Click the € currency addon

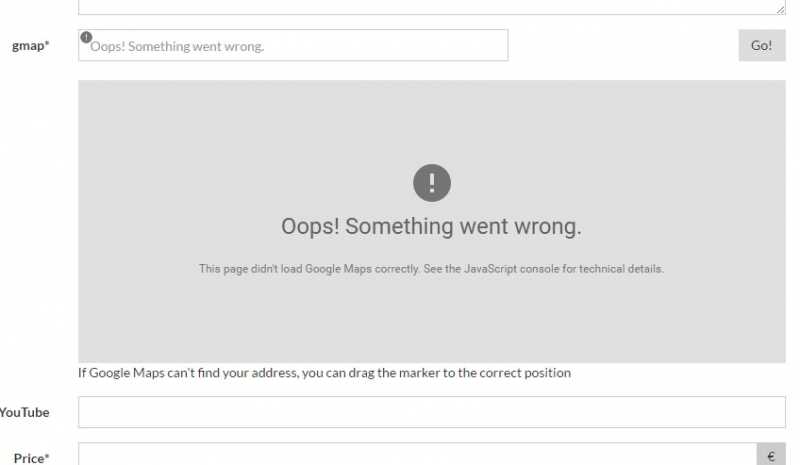pyautogui.click(x=771, y=455)
